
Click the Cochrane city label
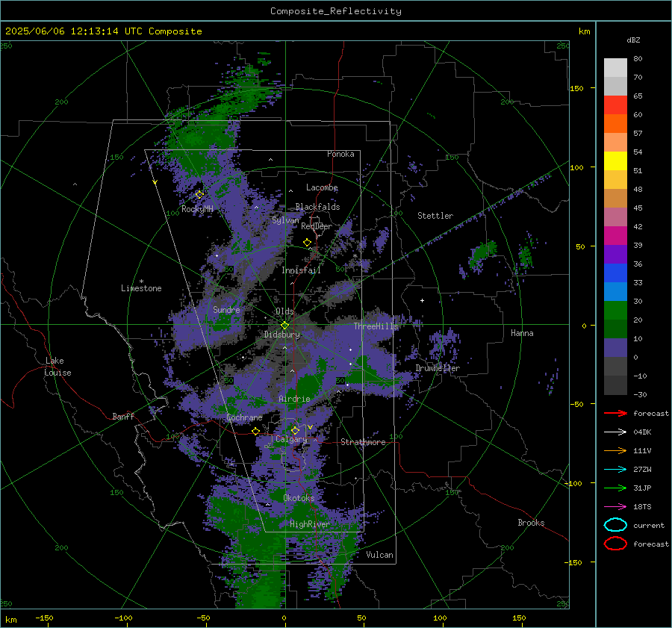244,417
